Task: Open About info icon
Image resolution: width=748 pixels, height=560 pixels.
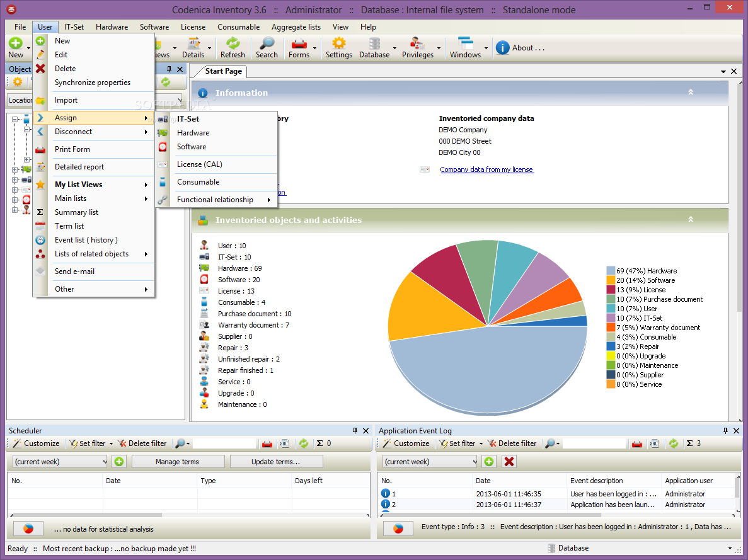Action: pos(502,48)
